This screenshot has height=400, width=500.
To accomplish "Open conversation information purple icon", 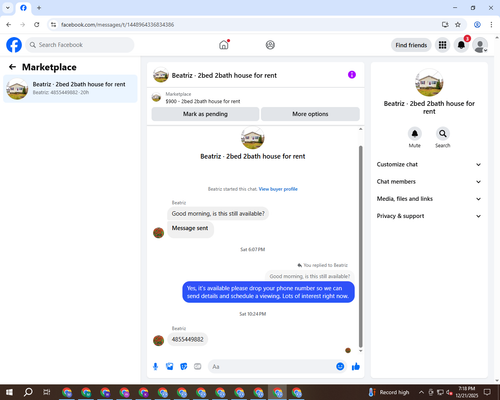I will pos(352,75).
